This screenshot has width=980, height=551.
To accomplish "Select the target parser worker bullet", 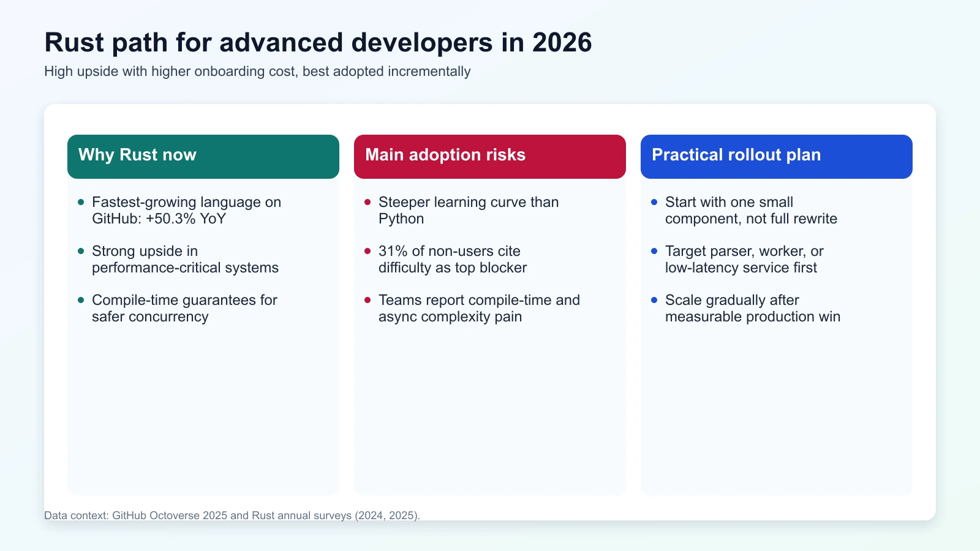I will (745, 259).
